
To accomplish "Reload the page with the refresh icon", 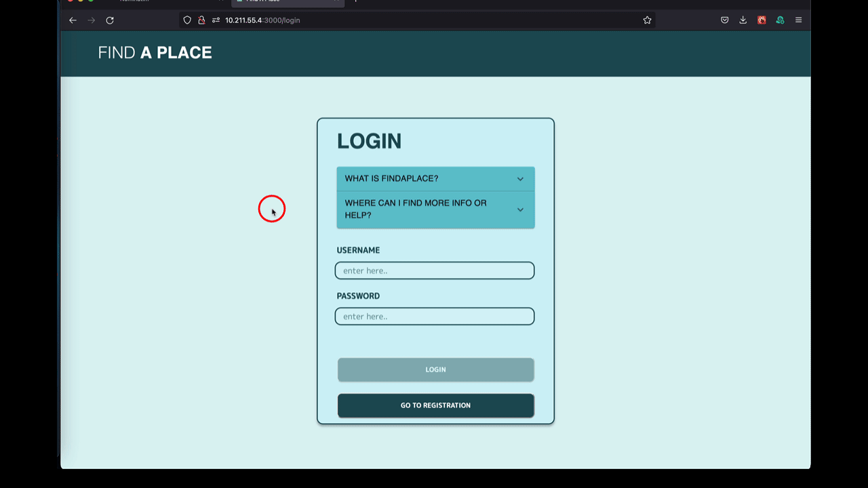I will click(x=110, y=20).
